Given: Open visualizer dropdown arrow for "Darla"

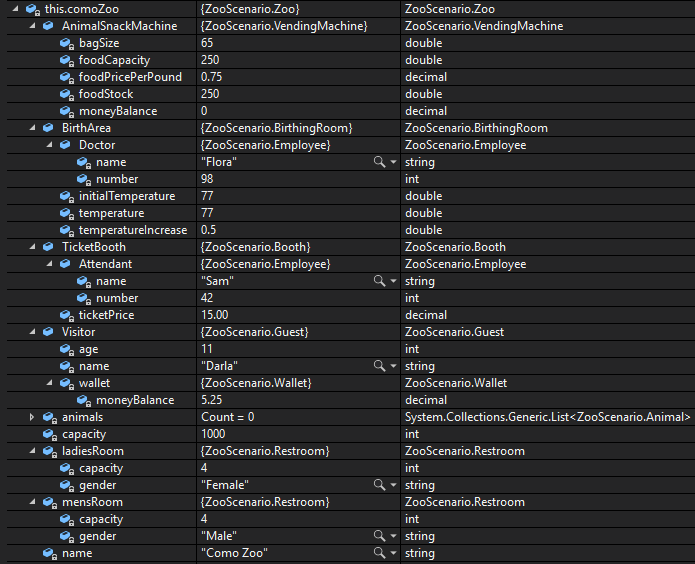Looking at the screenshot, I should [393, 366].
